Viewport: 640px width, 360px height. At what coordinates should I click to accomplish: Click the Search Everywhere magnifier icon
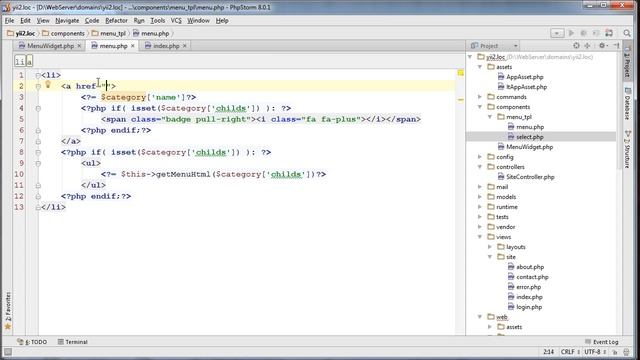tap(627, 33)
